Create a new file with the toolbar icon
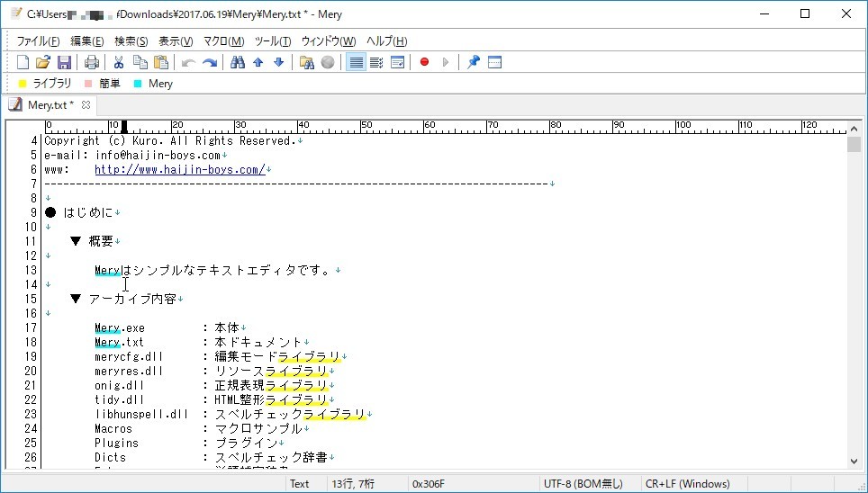868x493 pixels. (x=23, y=62)
